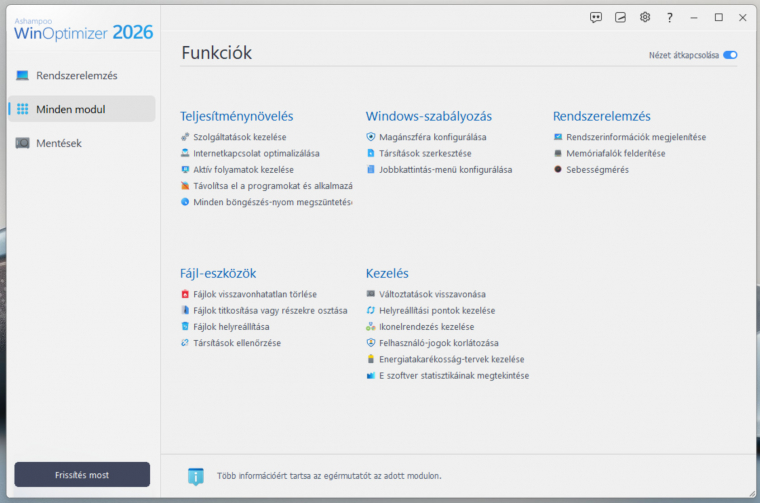Click the Mentések backup icon in sidebar
Screen dimensions: 760x503
coord(22,143)
